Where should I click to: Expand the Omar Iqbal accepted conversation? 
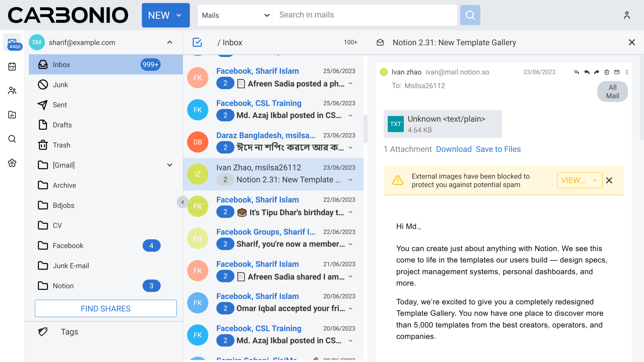pyautogui.click(x=351, y=308)
